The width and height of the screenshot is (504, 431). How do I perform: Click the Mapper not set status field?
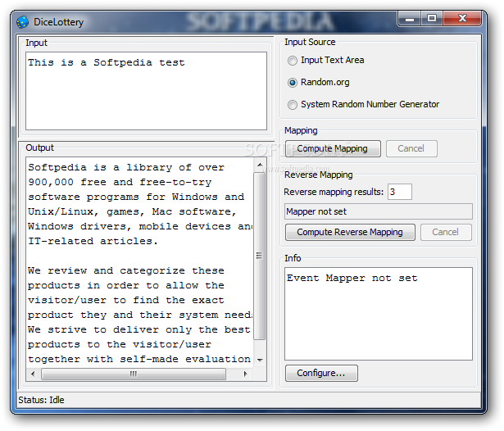[x=379, y=211]
